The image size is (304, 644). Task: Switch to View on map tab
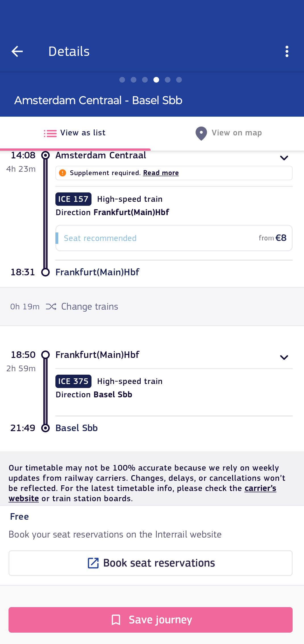pyautogui.click(x=228, y=133)
